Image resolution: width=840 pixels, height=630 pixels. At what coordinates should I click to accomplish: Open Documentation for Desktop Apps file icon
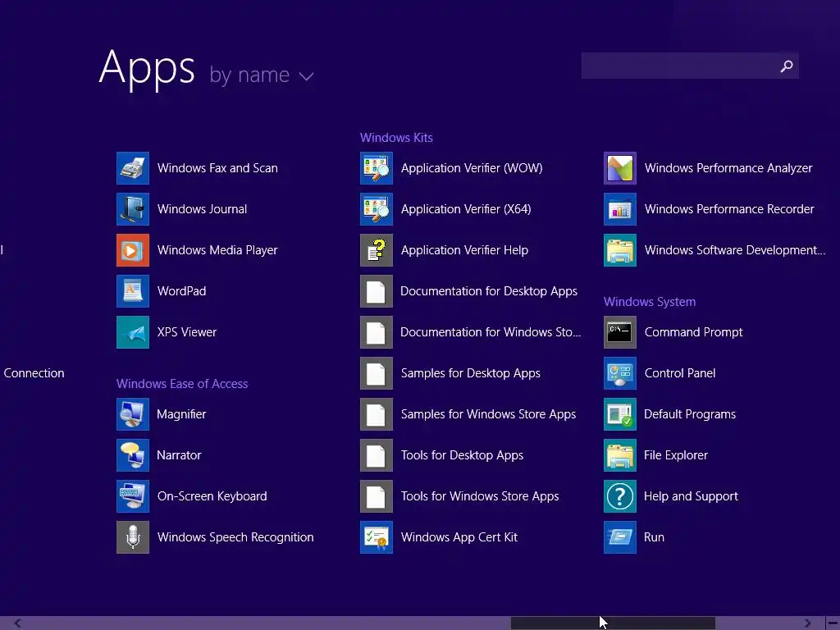click(377, 291)
